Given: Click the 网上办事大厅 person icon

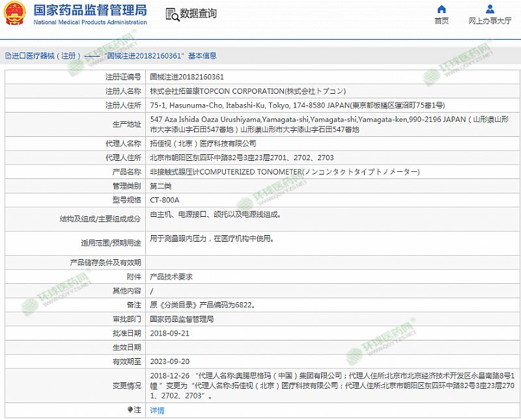Looking at the screenshot, I should click(490, 9).
